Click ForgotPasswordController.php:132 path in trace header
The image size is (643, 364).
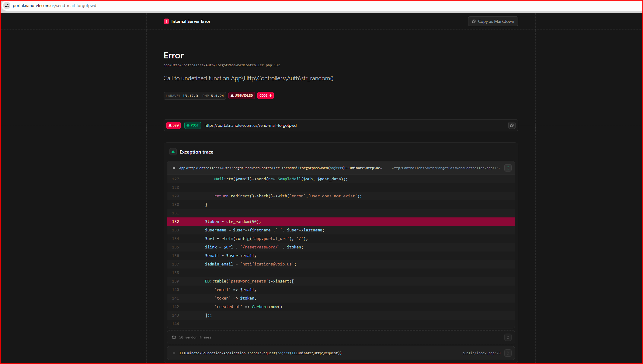pyautogui.click(x=446, y=168)
